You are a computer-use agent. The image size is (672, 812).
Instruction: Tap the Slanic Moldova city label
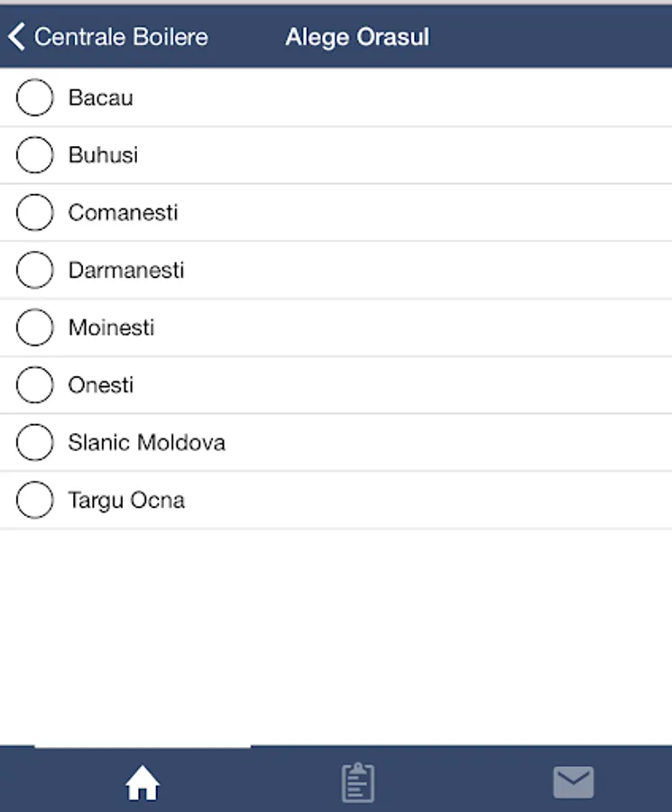[146, 443]
